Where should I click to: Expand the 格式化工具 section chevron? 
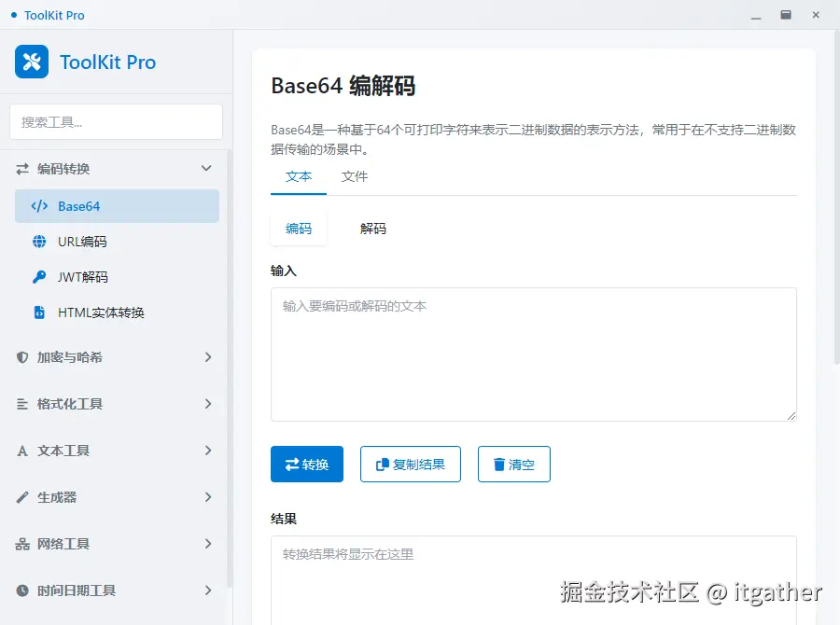pyautogui.click(x=208, y=404)
